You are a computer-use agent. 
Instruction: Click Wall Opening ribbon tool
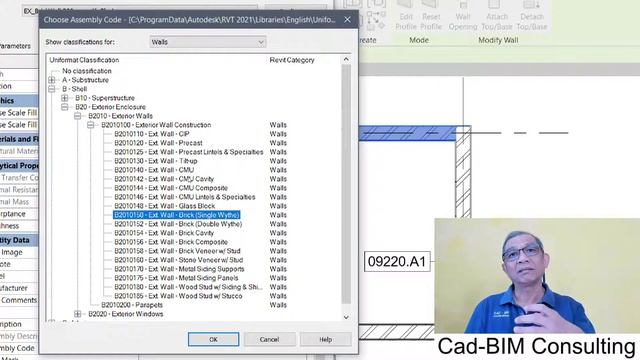click(463, 16)
